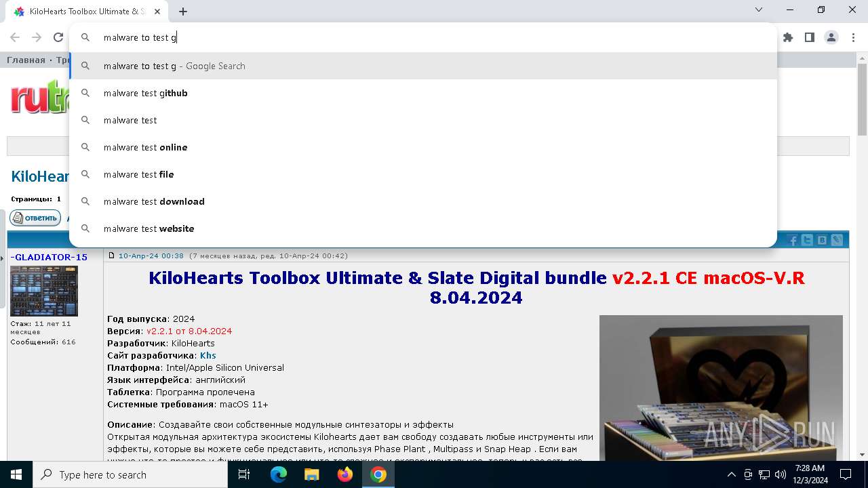Open the post date link 10-Апр-24 00:38
The height and width of the screenshot is (488, 868).
(x=151, y=256)
